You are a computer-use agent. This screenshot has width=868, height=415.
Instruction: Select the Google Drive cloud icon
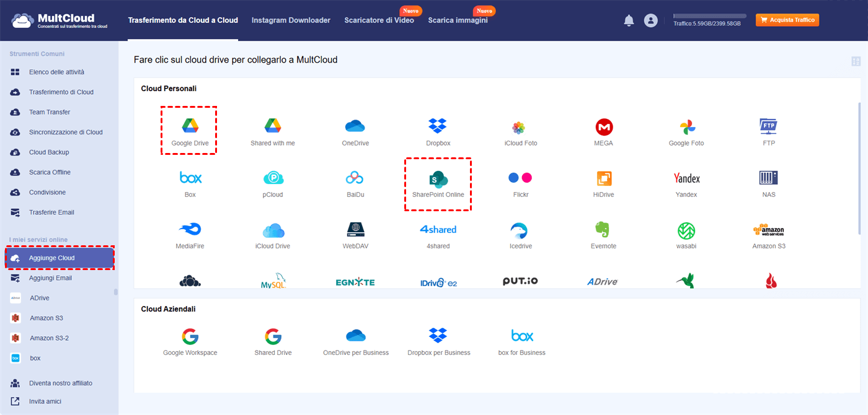click(x=190, y=126)
